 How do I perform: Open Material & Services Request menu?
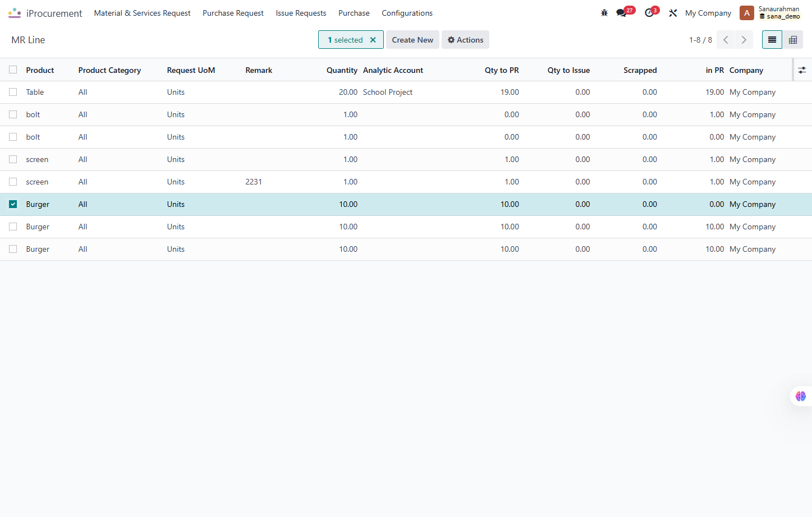[x=142, y=13]
